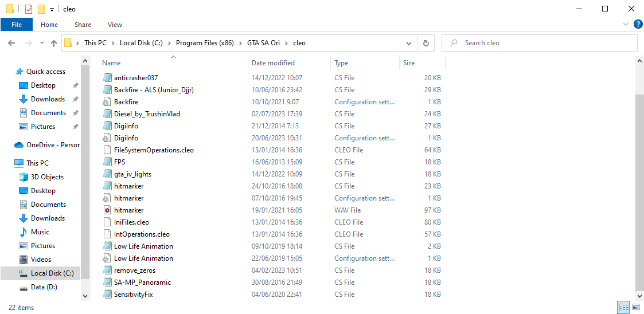Click the Forward navigation arrow
The width and height of the screenshot is (644, 314).
[x=28, y=42]
